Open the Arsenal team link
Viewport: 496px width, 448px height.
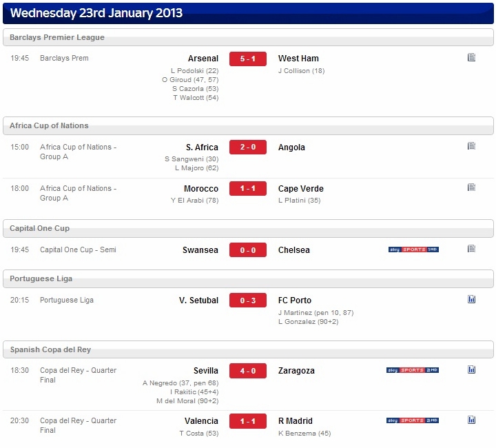tap(203, 59)
